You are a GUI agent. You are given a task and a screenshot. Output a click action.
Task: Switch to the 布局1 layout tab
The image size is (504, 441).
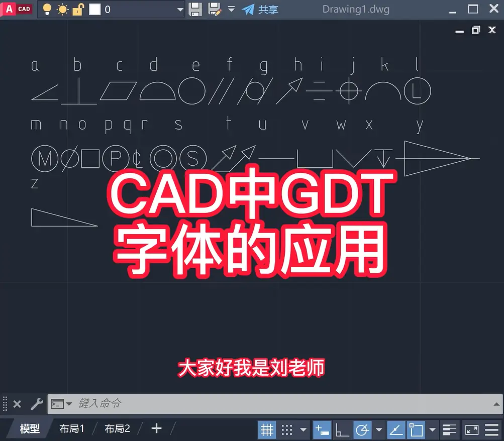coord(71,429)
